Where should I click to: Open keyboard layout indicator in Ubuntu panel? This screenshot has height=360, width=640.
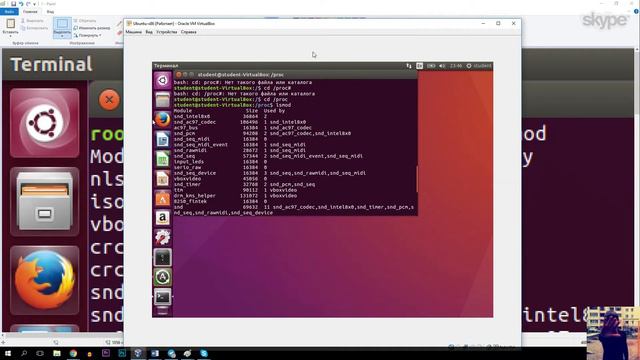[420, 66]
